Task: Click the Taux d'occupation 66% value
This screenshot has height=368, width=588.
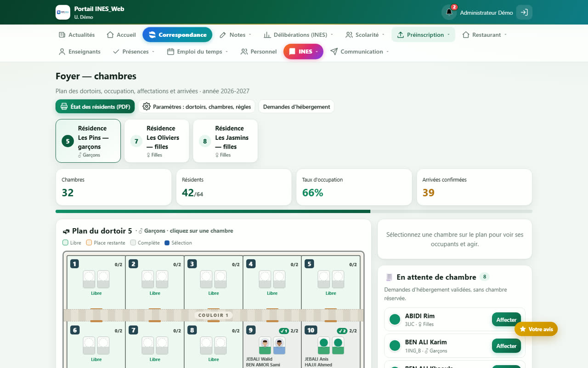Action: click(x=313, y=193)
